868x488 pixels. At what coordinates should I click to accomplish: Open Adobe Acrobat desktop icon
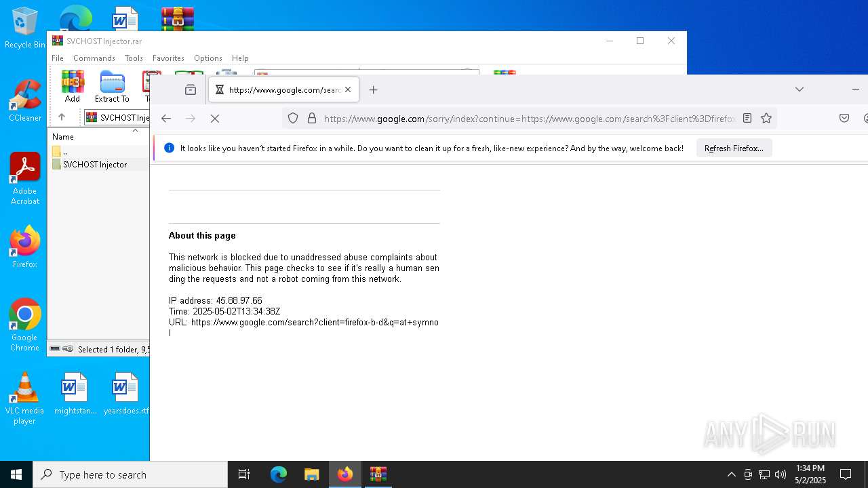point(24,178)
